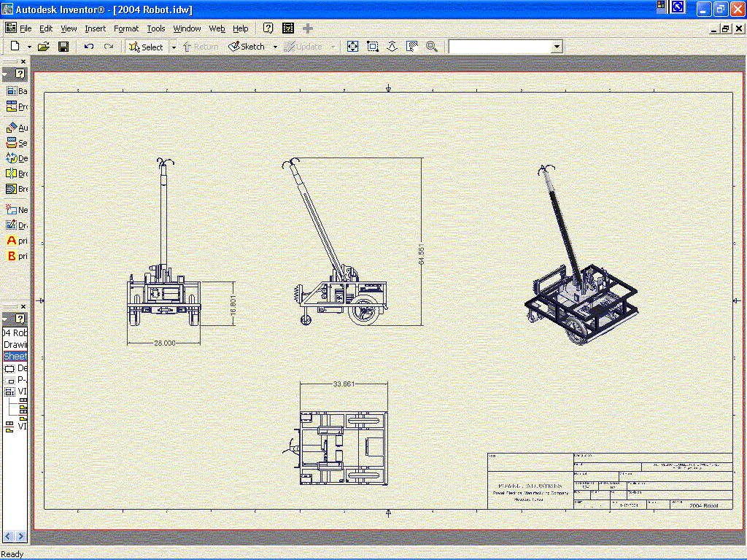Open the New document dropdown arrow
Screen dimensions: 747x560
coord(29,47)
